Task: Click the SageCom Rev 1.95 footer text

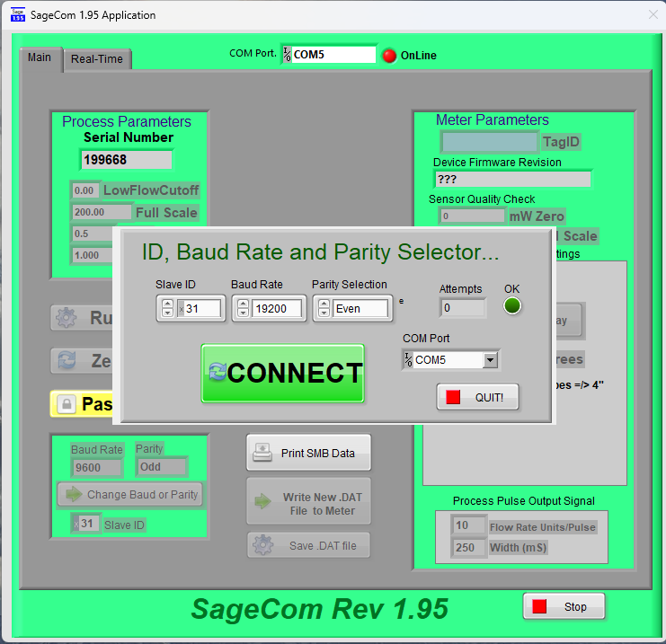Action: coord(319,609)
